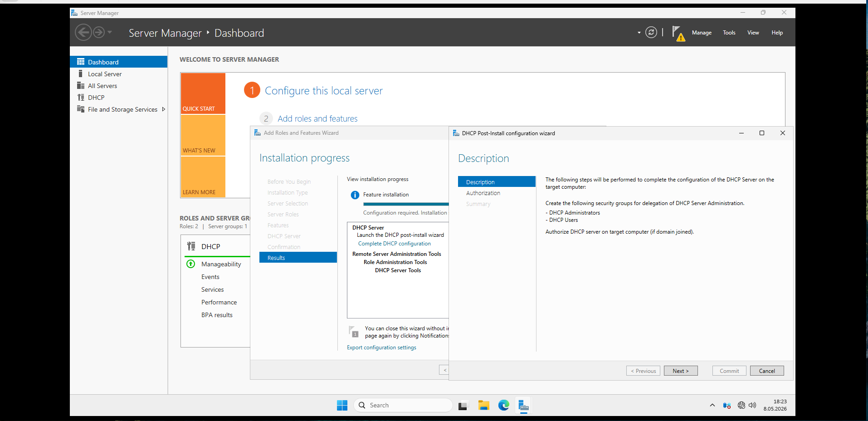Click Next in the DHCP Post-Install wizard
This screenshot has height=421, width=868.
pyautogui.click(x=681, y=371)
